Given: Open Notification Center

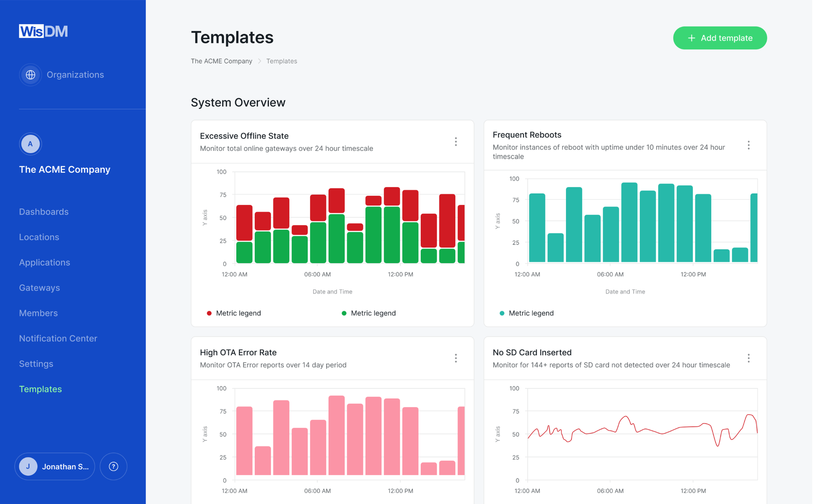Looking at the screenshot, I should pyautogui.click(x=58, y=338).
